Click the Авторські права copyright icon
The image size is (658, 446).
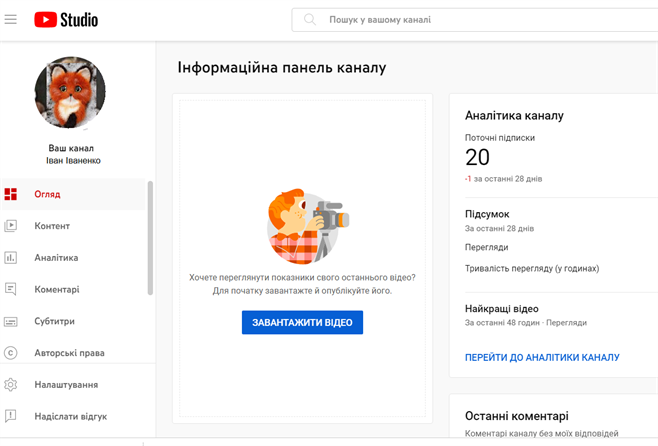click(11, 353)
